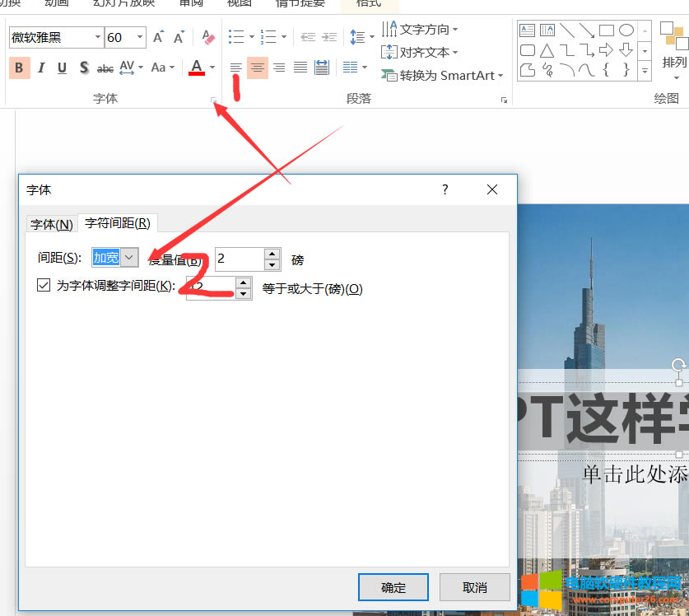Switch to the 字体(N) tab
The width and height of the screenshot is (689, 616).
pyautogui.click(x=51, y=224)
